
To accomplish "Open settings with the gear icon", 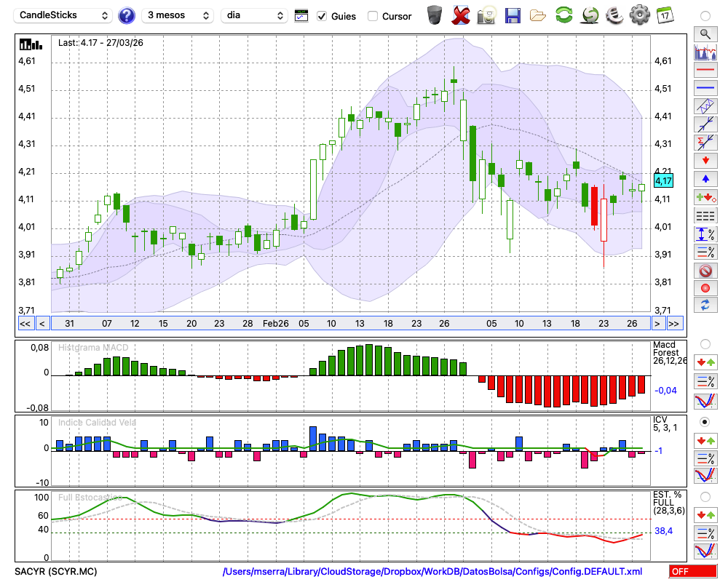I will coord(640,15).
